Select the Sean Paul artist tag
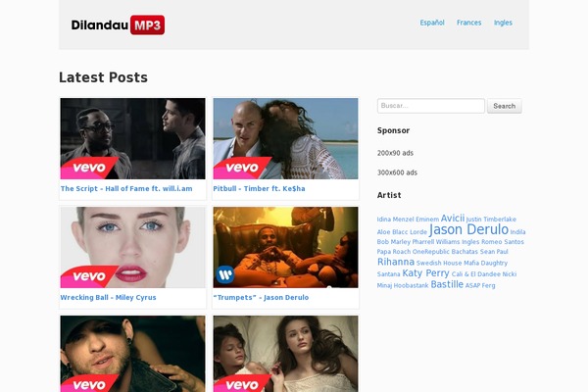Viewport: 588px width, 392px height. pyautogui.click(x=494, y=252)
